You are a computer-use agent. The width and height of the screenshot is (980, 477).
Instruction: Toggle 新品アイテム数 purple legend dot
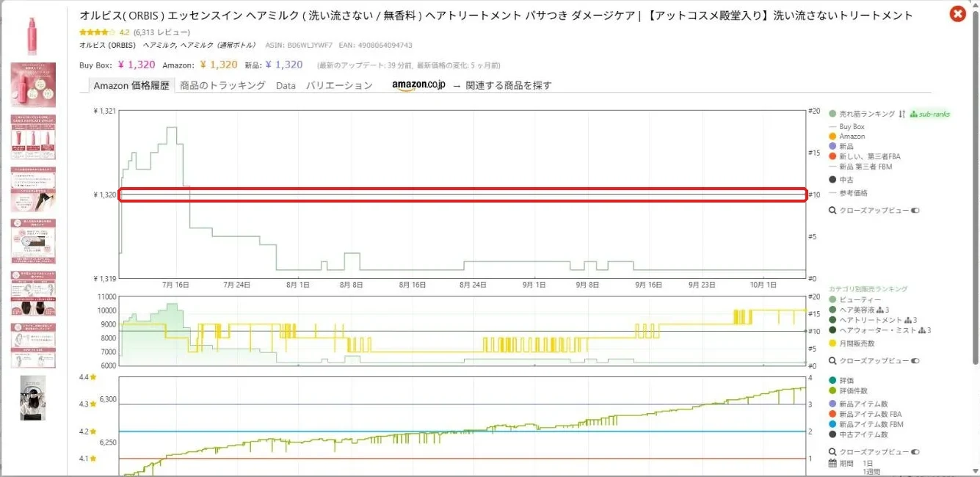[832, 404]
